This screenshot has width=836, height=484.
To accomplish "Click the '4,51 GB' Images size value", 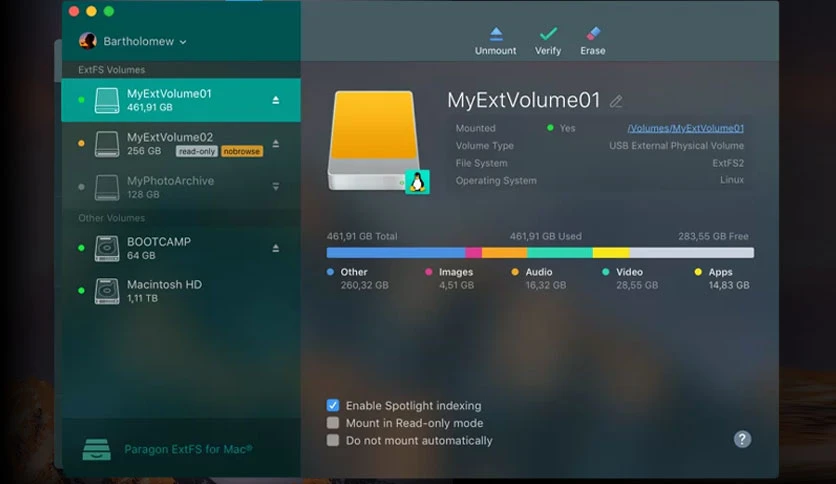I will 456,285.
